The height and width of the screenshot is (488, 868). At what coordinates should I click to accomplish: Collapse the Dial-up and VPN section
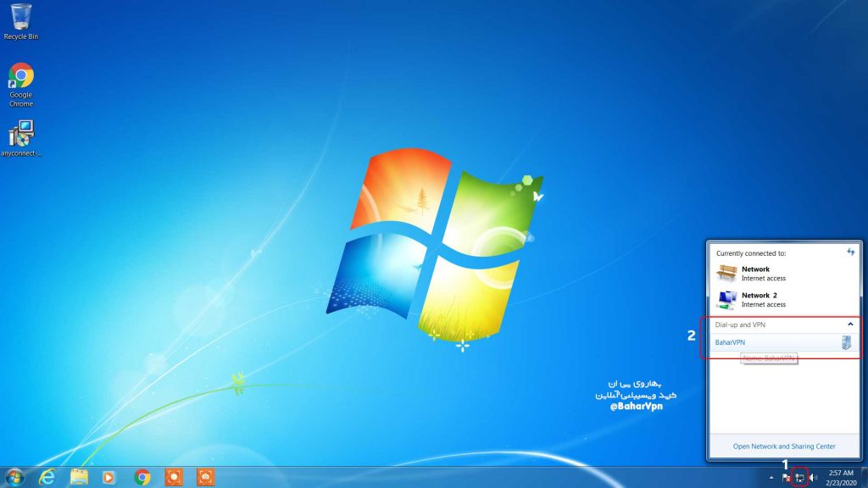click(850, 324)
